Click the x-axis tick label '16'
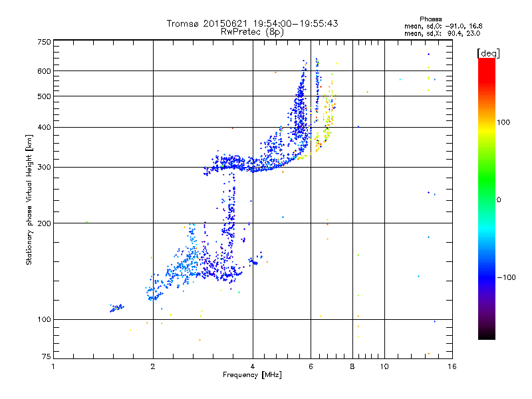Screen dimensions: 532x399 click(x=452, y=367)
